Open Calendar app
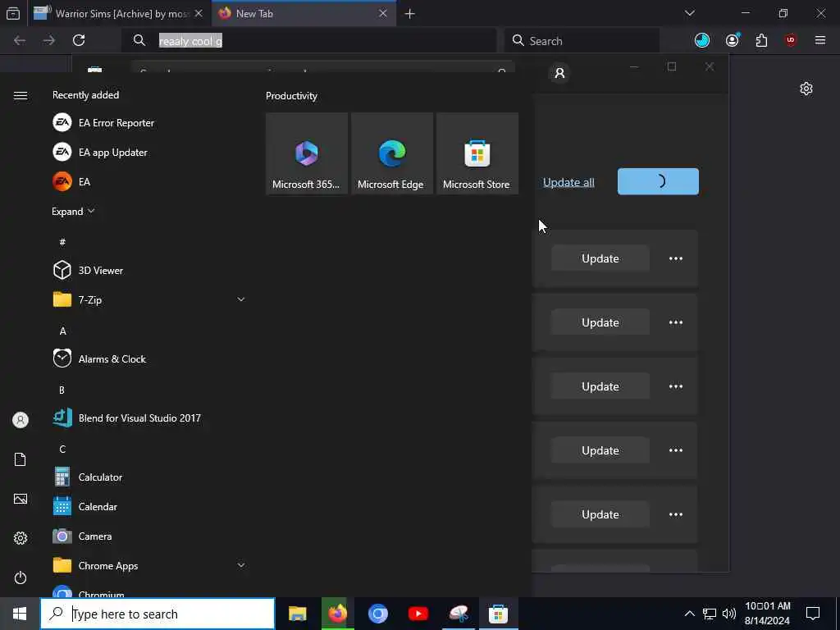840x630 pixels. click(x=149, y=506)
